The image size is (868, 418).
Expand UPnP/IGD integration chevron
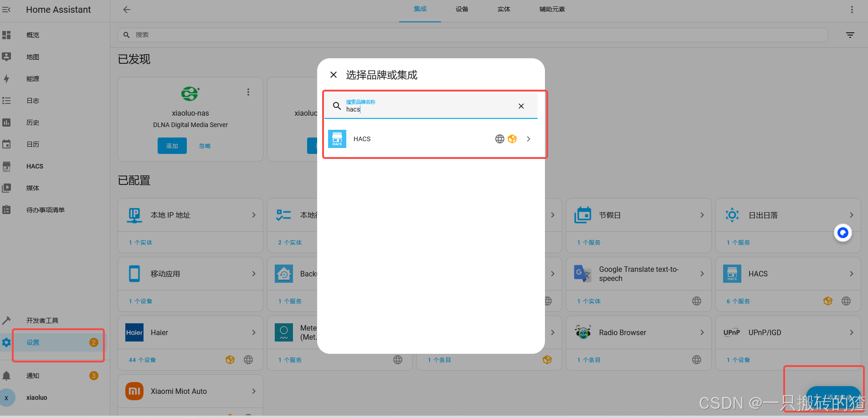pos(852,332)
